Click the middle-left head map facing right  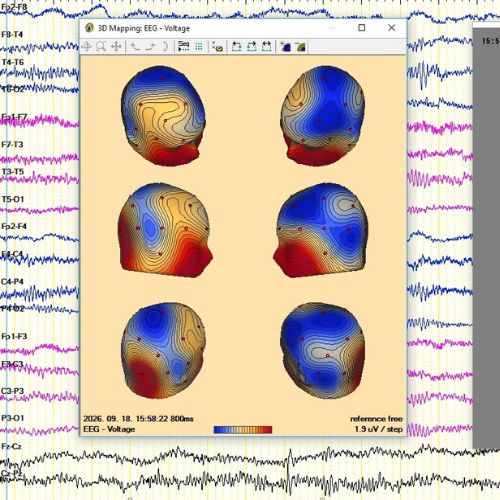(x=165, y=230)
